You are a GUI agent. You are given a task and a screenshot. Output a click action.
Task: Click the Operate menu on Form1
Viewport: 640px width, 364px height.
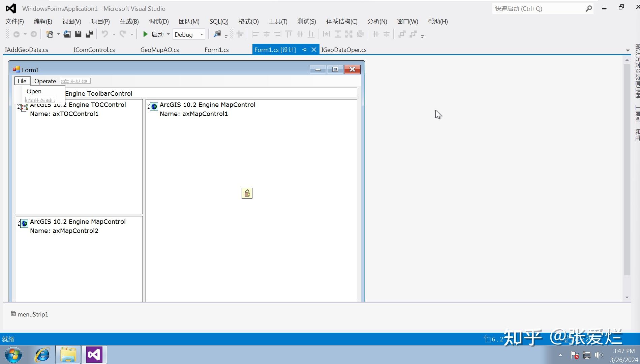click(x=45, y=81)
